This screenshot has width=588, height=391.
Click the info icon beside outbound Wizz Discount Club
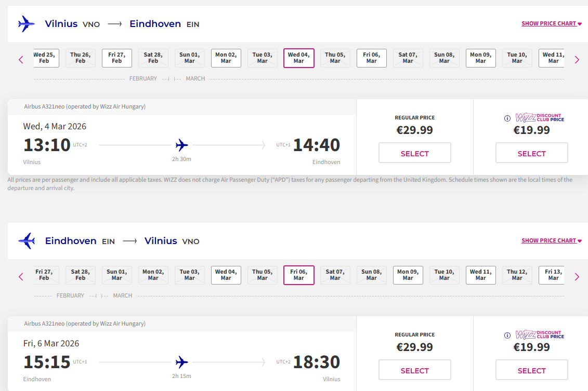pos(507,118)
